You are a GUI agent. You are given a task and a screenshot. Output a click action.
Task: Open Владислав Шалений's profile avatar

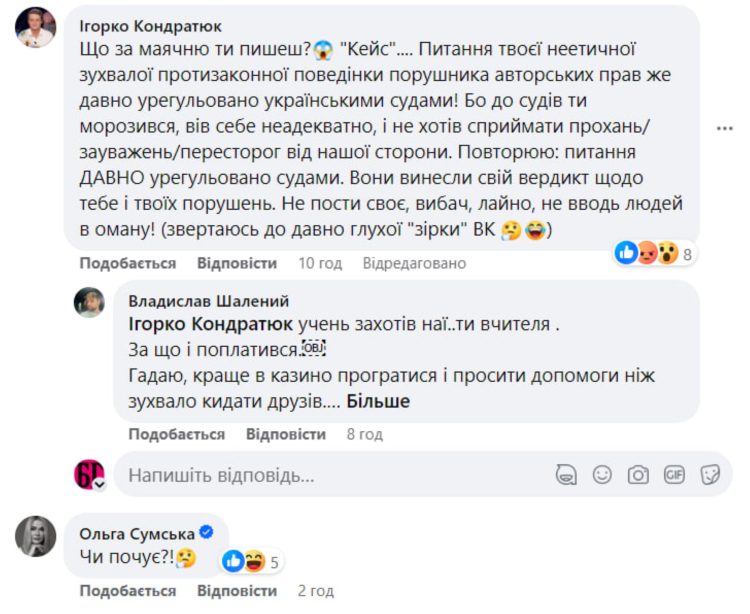[x=90, y=302]
